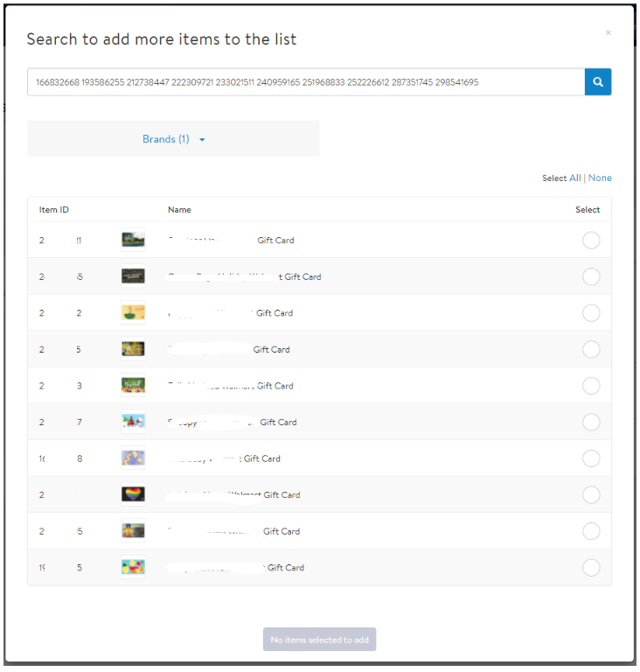Viewport: 640px width, 672px height.
Task: Tick the select circle for Snoopy gift card
Action: click(591, 423)
